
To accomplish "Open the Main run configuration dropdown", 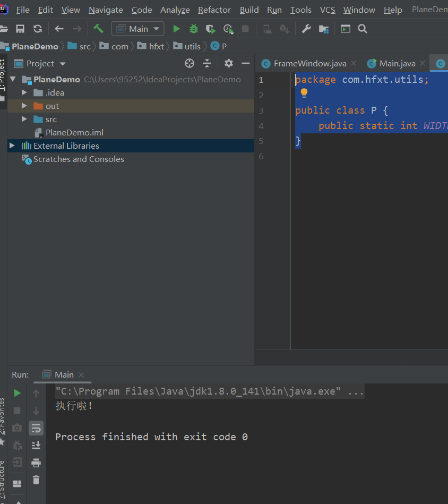I will [x=138, y=29].
